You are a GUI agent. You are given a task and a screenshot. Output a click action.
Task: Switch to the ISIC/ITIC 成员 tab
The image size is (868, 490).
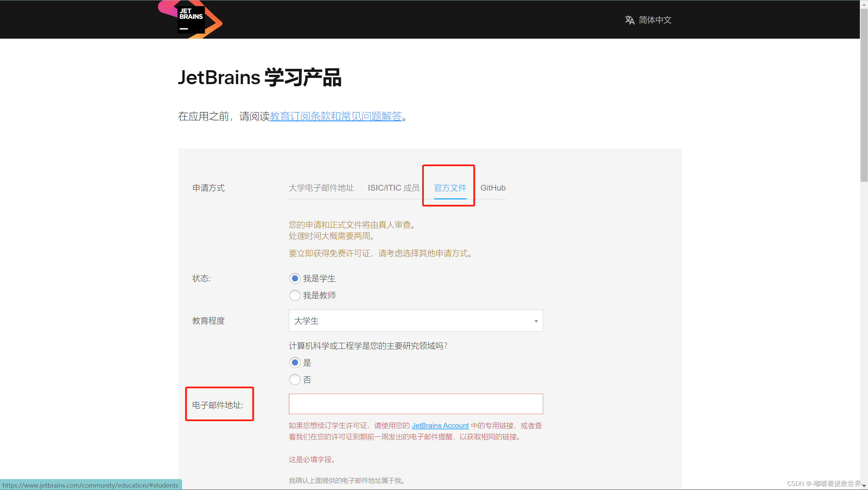pyautogui.click(x=393, y=188)
